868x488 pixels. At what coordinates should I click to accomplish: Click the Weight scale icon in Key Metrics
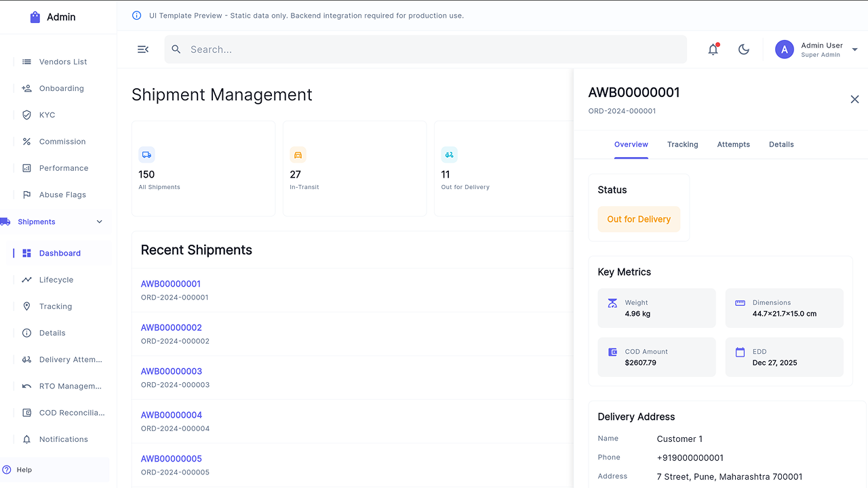[612, 304]
